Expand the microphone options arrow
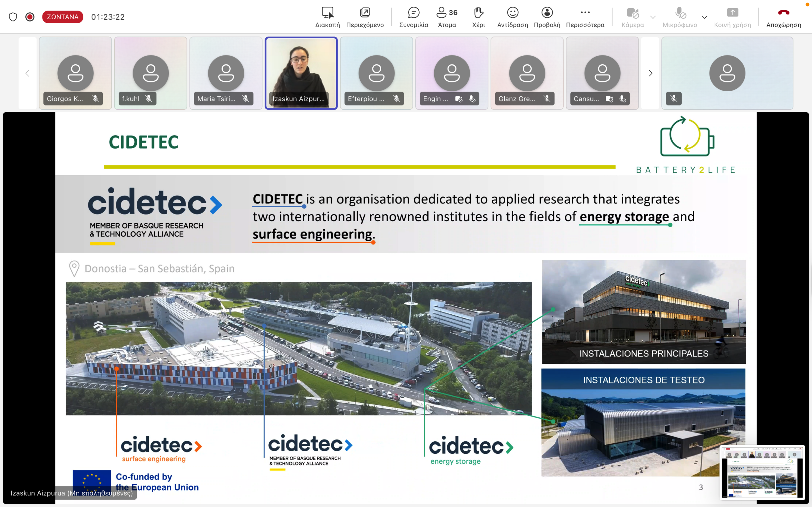The image size is (812, 507). [x=704, y=17]
